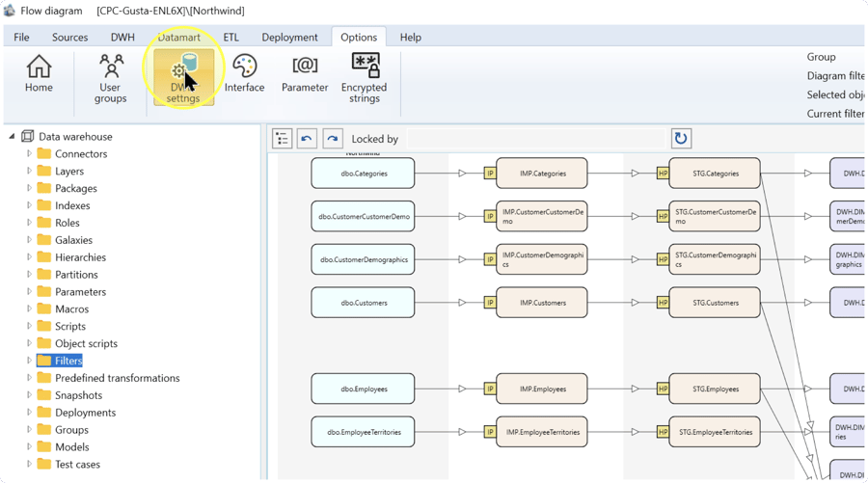Image resolution: width=868 pixels, height=483 pixels.
Task: Select the dbo.Employees source table
Action: [363, 389]
